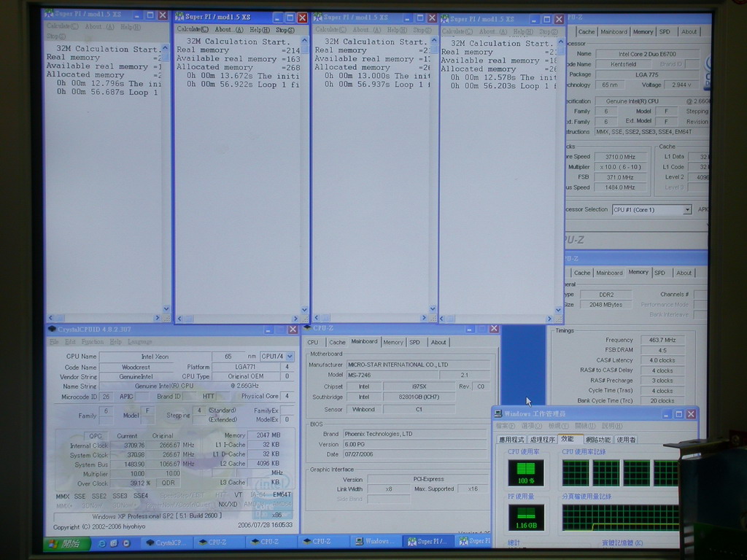Open About...(A) menu in the highlighted Super PI window
Screen dimensions: 747x560
(x=228, y=29)
